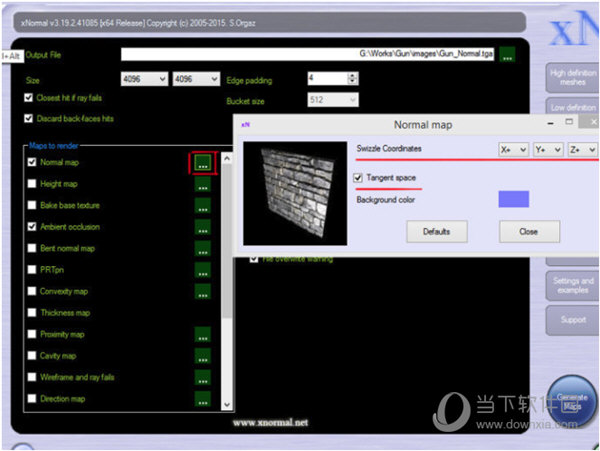Open High definition meshes tab
The width and height of the screenshot is (600, 451).
(x=572, y=78)
